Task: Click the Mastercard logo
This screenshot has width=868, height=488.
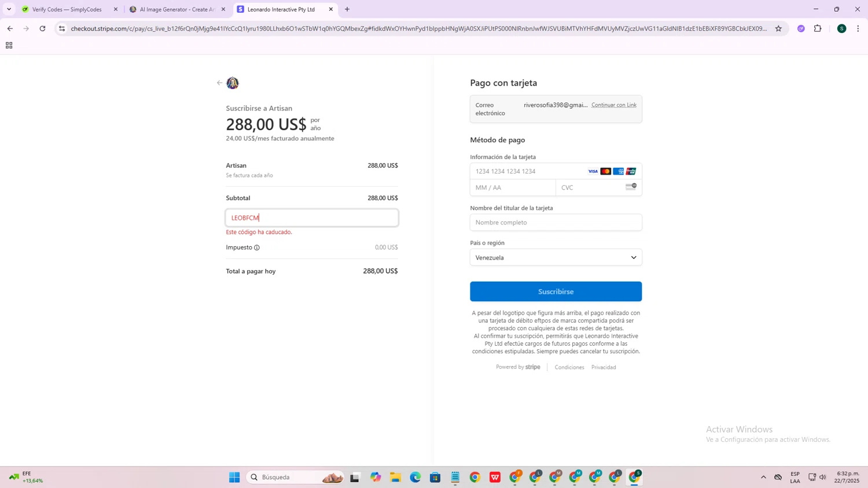Action: coord(606,171)
